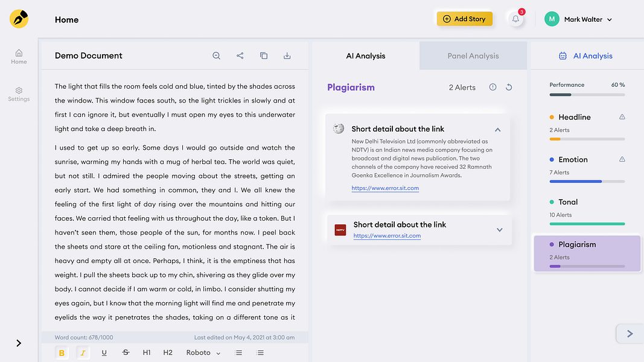Open Mark Walter account dropdown arrow

point(610,20)
